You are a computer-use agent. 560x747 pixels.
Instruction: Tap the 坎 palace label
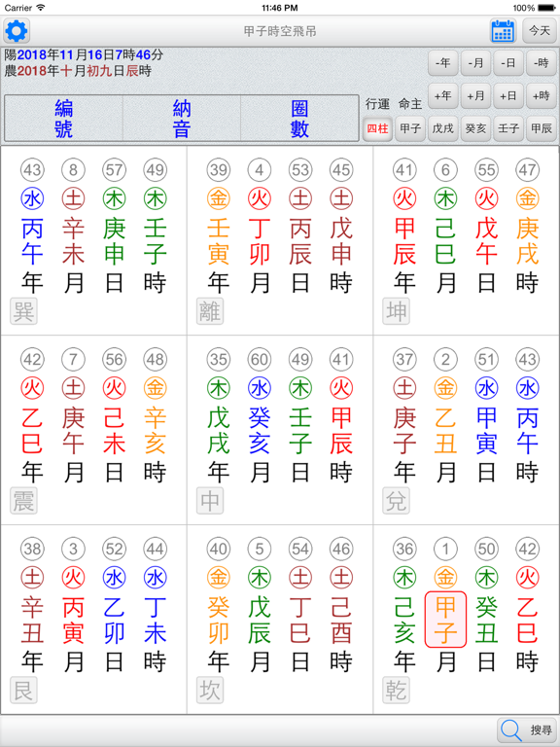click(x=210, y=691)
